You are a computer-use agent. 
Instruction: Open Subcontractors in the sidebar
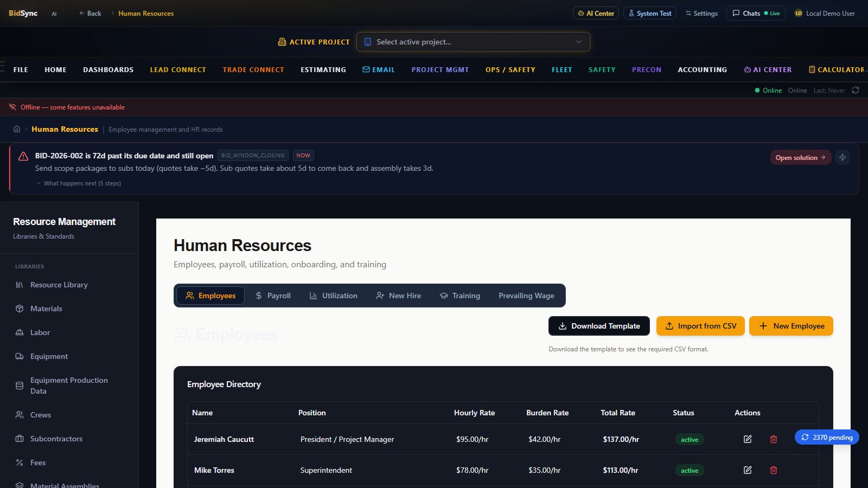click(x=69, y=439)
